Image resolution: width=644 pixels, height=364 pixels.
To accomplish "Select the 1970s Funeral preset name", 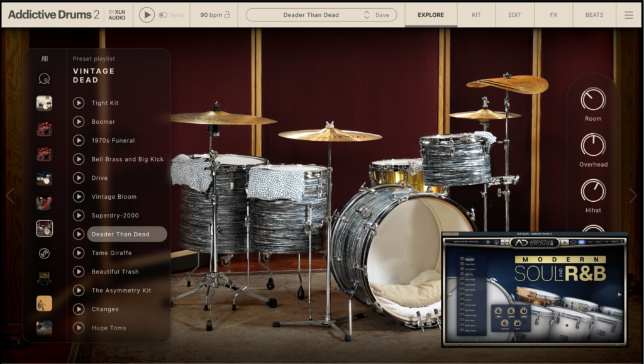I will coord(113,140).
